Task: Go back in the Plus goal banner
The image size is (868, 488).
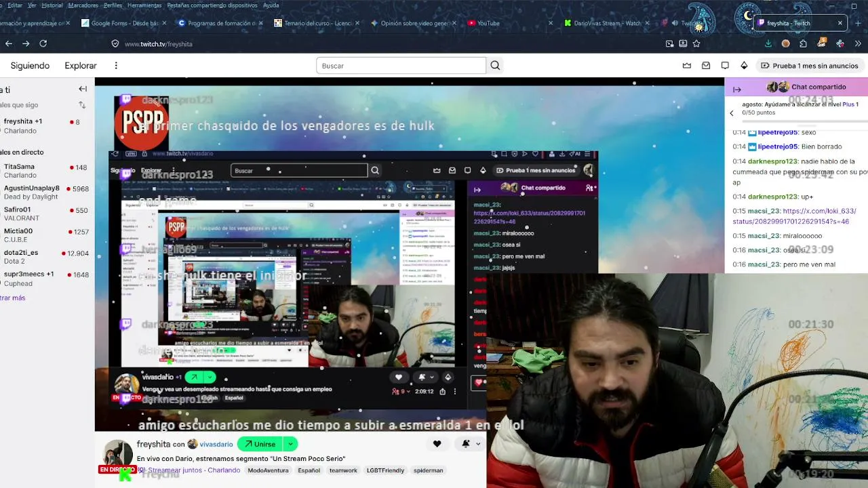Action: click(x=732, y=113)
